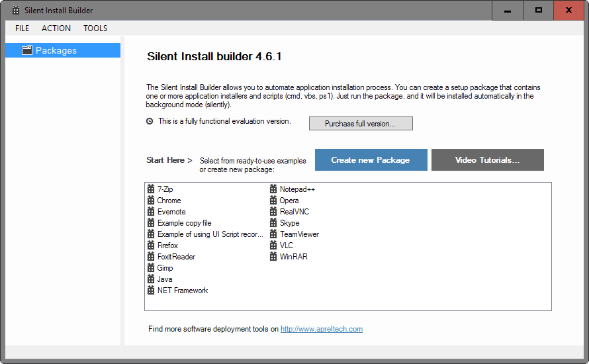Click the Create new Package button

[x=371, y=160]
